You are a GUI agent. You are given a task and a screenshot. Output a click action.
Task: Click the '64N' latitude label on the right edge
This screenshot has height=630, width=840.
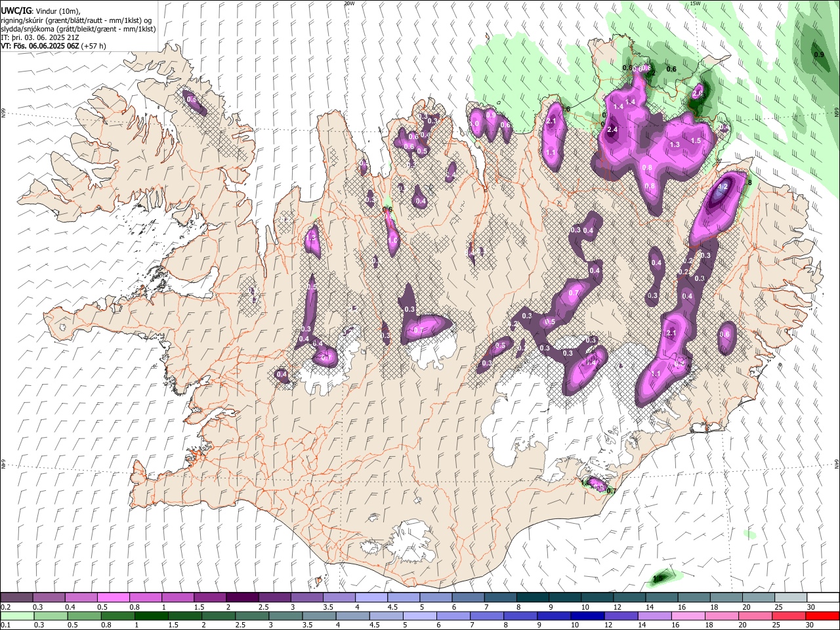[837, 463]
